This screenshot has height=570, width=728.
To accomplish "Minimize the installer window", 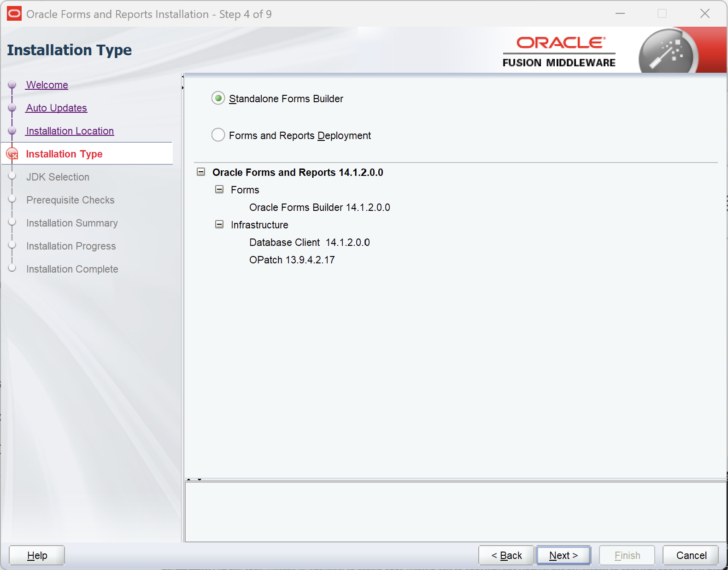I will click(620, 14).
